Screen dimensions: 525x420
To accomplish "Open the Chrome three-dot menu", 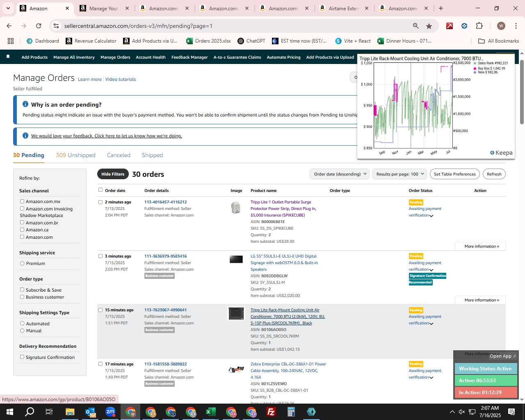I will 516,26.
